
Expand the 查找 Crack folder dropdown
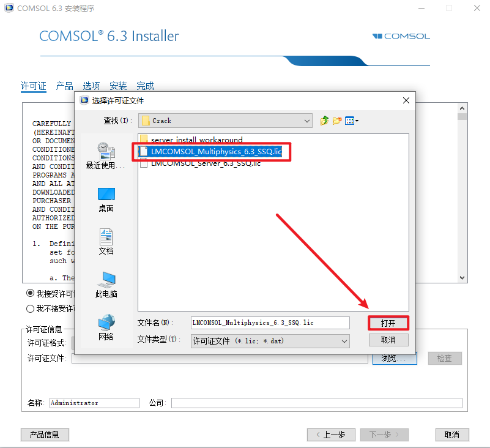[x=307, y=121]
